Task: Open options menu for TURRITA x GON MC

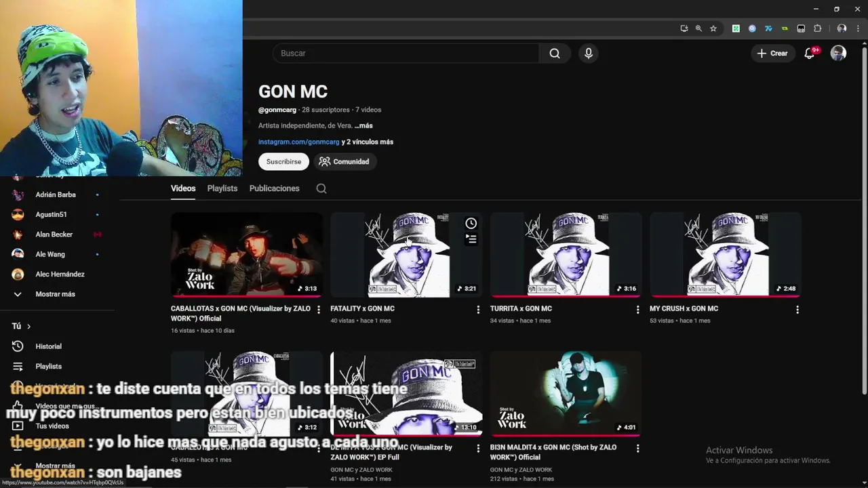Action: coord(637,310)
